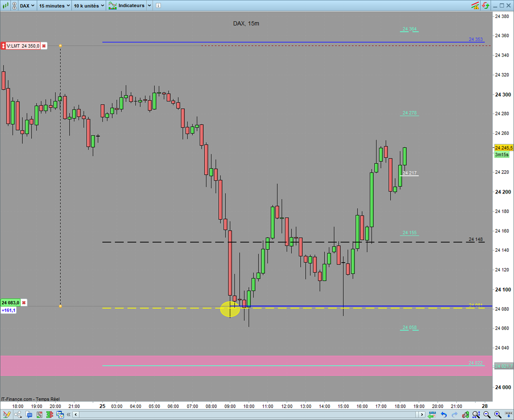Click the zoom out magnifier icon
514x420 pixels.
coord(487,414)
